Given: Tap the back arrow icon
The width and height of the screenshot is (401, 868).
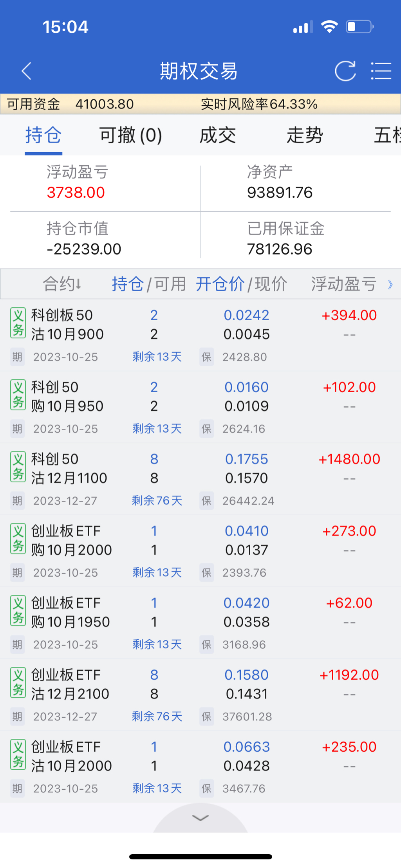Looking at the screenshot, I should (x=27, y=71).
